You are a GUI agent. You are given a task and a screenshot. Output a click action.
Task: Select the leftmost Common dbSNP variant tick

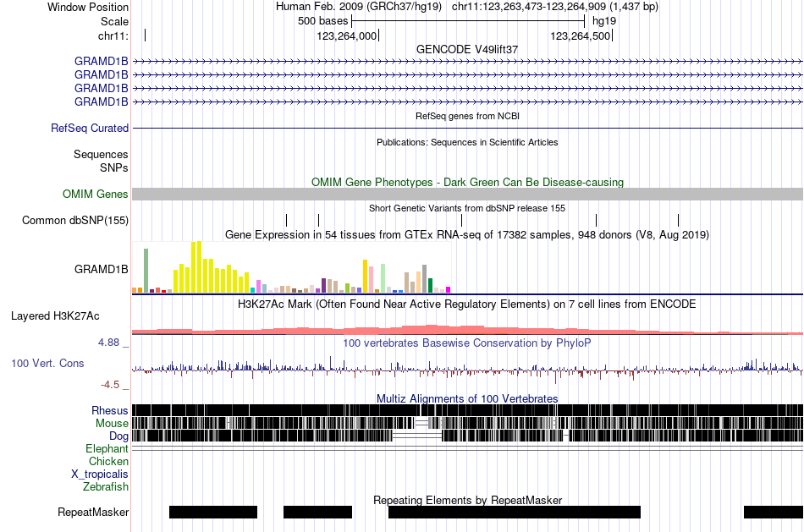287,221
